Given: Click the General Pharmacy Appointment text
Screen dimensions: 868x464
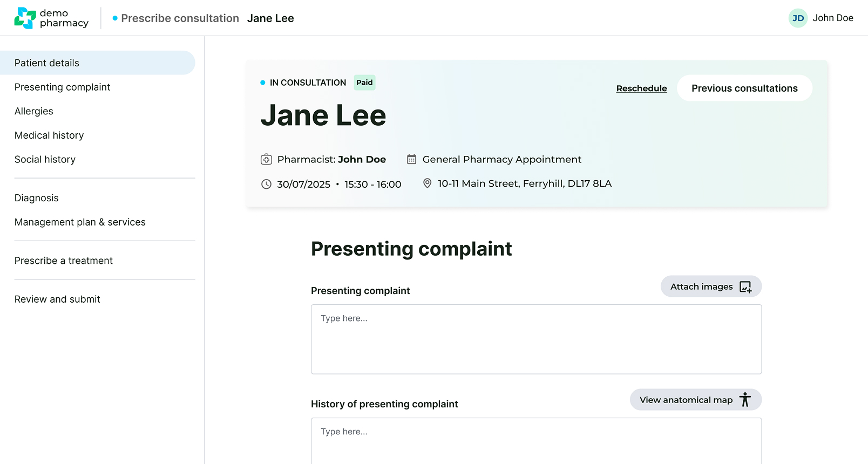Looking at the screenshot, I should (501, 159).
